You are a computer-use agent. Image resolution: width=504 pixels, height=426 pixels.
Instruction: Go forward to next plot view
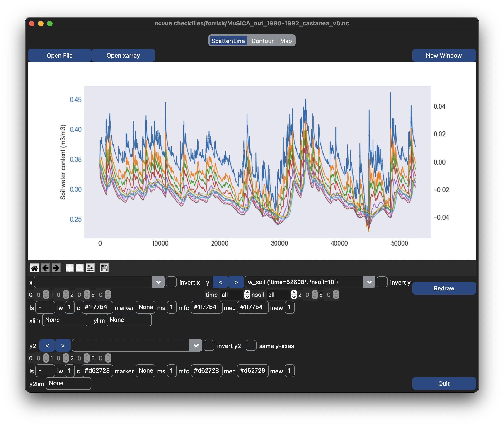tap(56, 268)
